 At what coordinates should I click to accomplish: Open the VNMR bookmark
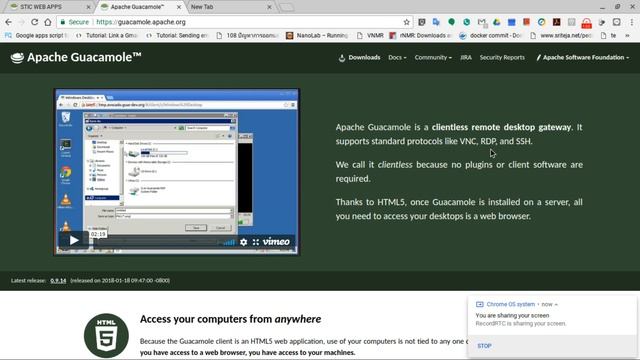point(370,36)
